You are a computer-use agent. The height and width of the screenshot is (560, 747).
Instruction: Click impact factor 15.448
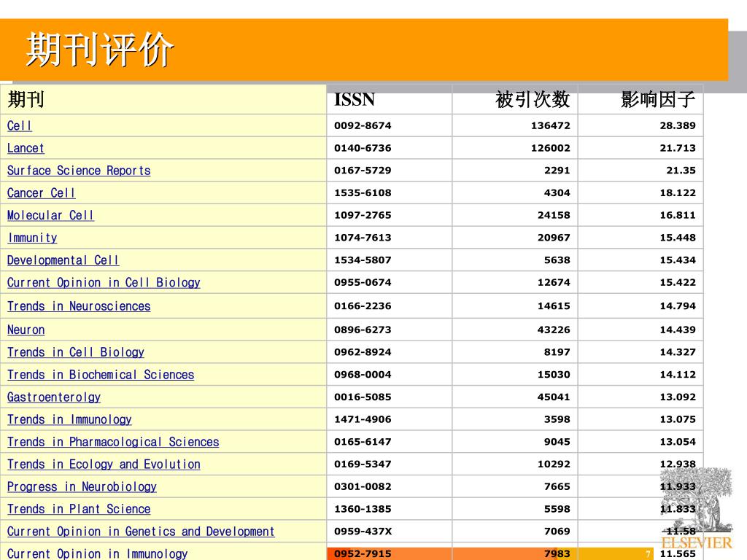point(678,238)
